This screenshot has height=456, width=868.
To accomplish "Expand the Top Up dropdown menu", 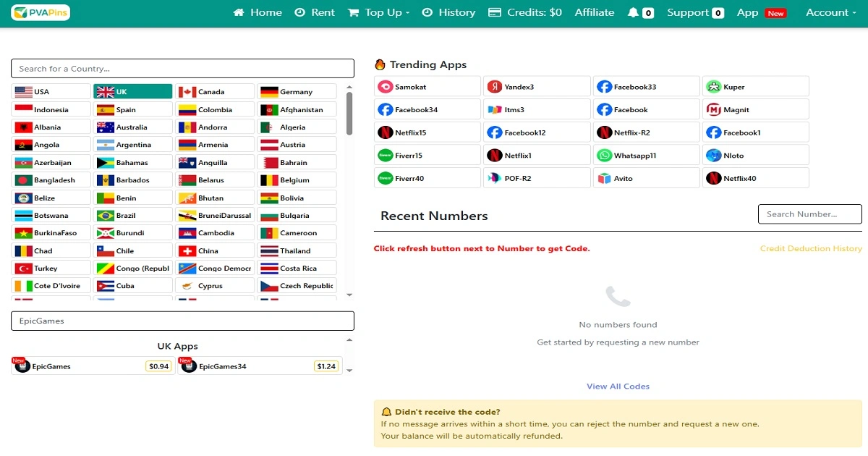I will [378, 12].
